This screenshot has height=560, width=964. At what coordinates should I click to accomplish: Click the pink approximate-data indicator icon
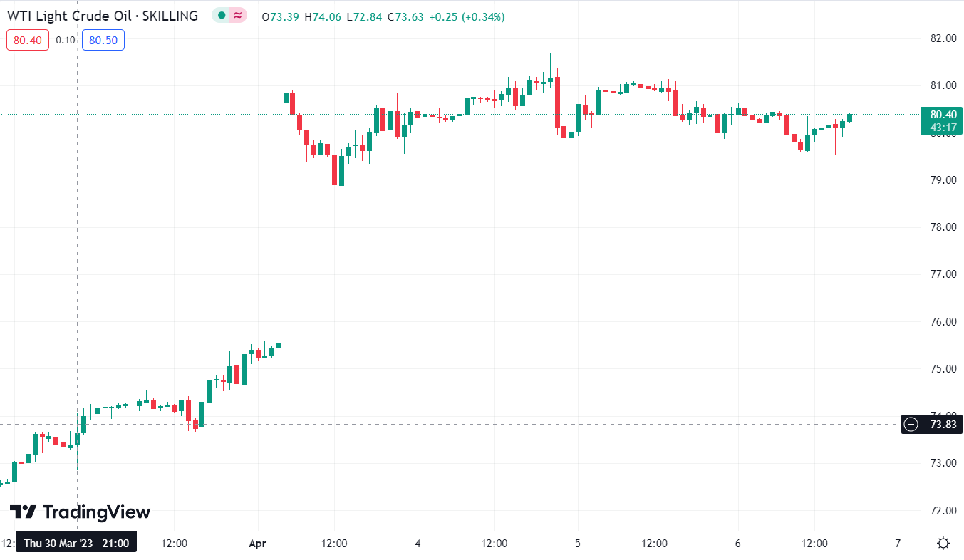237,16
